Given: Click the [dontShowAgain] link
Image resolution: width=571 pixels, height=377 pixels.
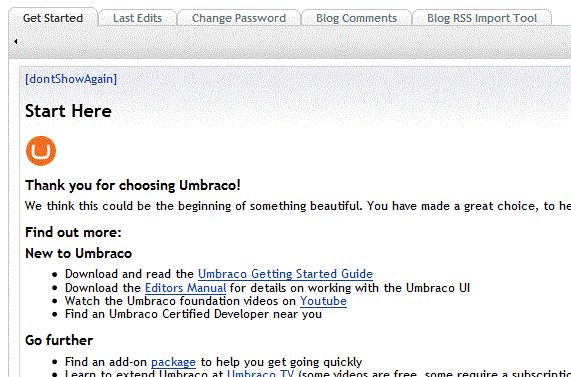Looking at the screenshot, I should pyautogui.click(x=71, y=79).
